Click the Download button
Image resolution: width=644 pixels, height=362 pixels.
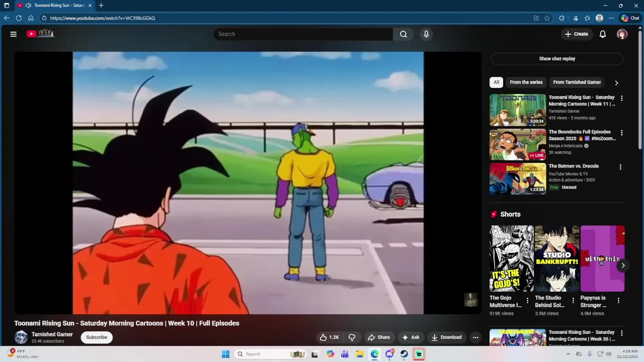447,337
